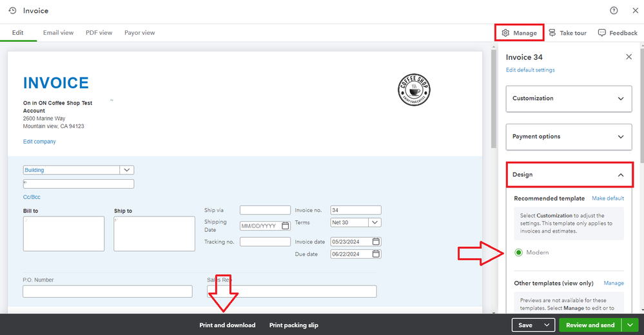Click the INVOICE heading text

point(56,83)
